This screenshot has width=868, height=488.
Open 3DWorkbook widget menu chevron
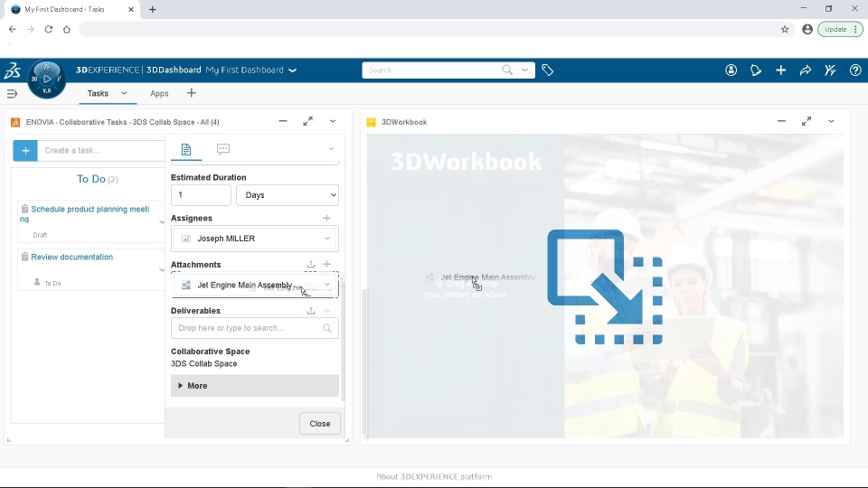pyautogui.click(x=832, y=121)
